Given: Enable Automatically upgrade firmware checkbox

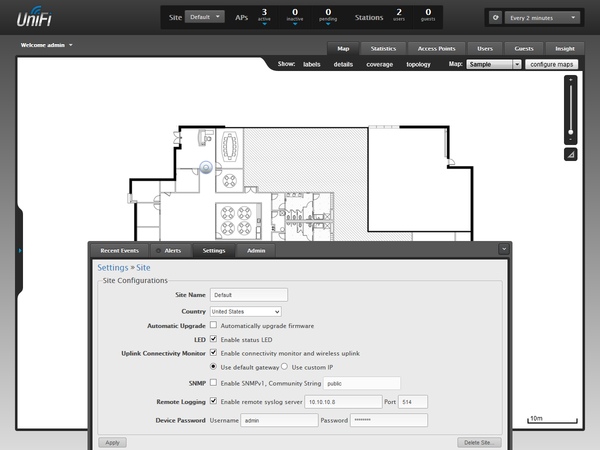Looking at the screenshot, I should [x=214, y=325].
